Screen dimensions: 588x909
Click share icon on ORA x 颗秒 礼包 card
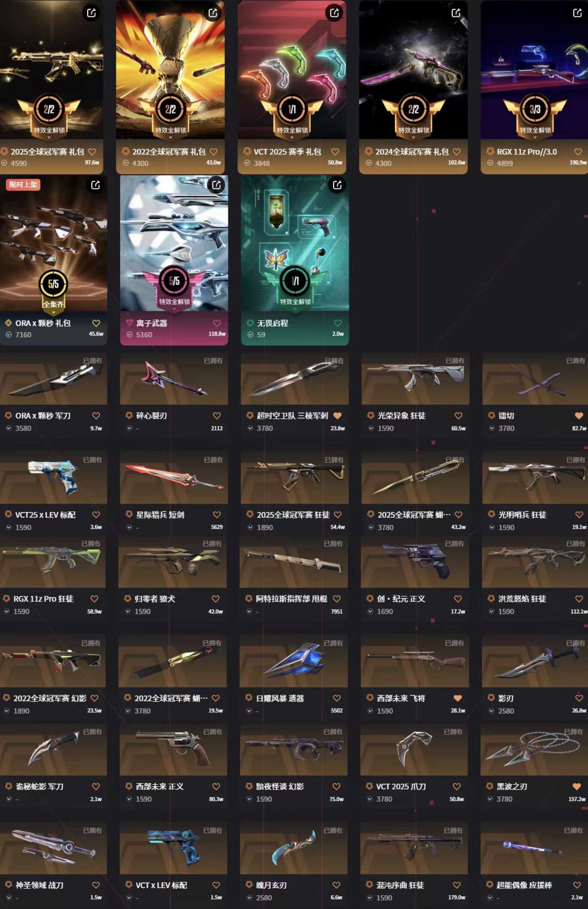click(x=95, y=185)
